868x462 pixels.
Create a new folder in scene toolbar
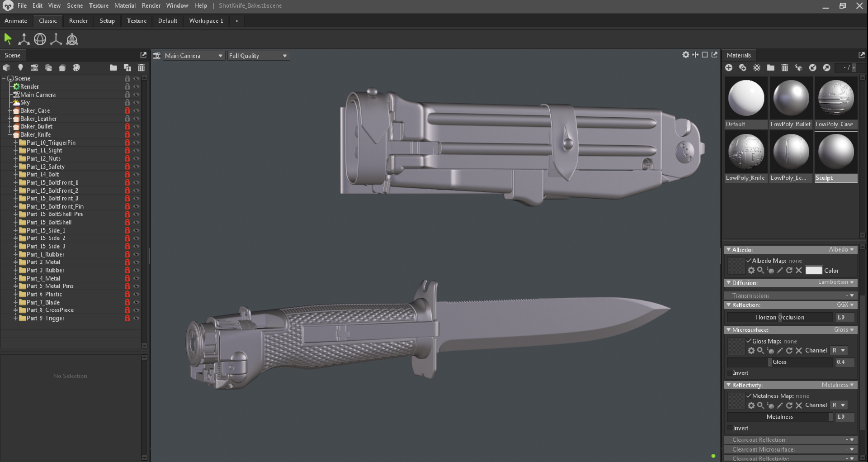(113, 67)
